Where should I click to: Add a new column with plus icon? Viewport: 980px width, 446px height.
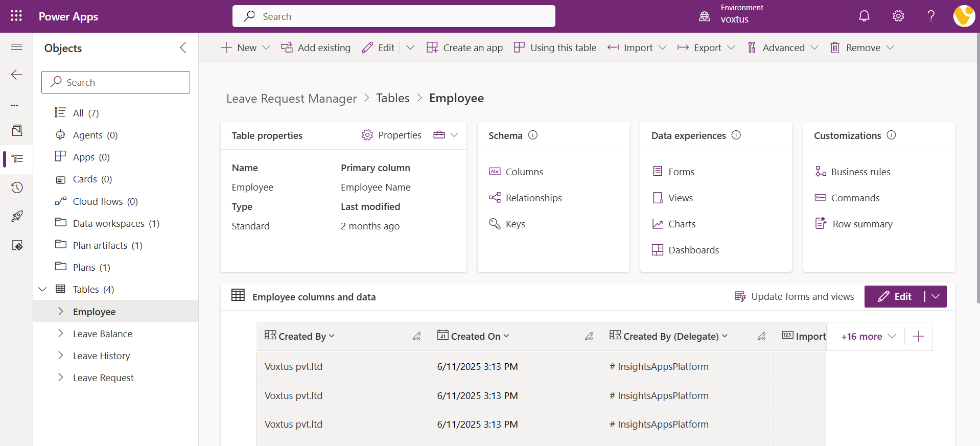(x=918, y=336)
